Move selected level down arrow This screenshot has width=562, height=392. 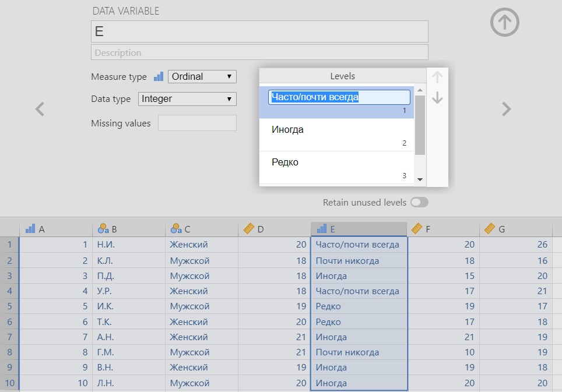tap(437, 98)
